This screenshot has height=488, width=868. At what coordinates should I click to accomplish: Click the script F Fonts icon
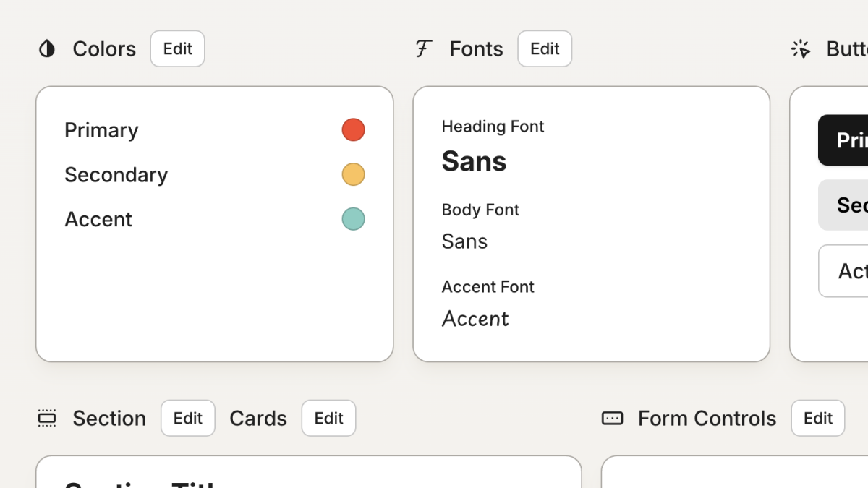424,48
